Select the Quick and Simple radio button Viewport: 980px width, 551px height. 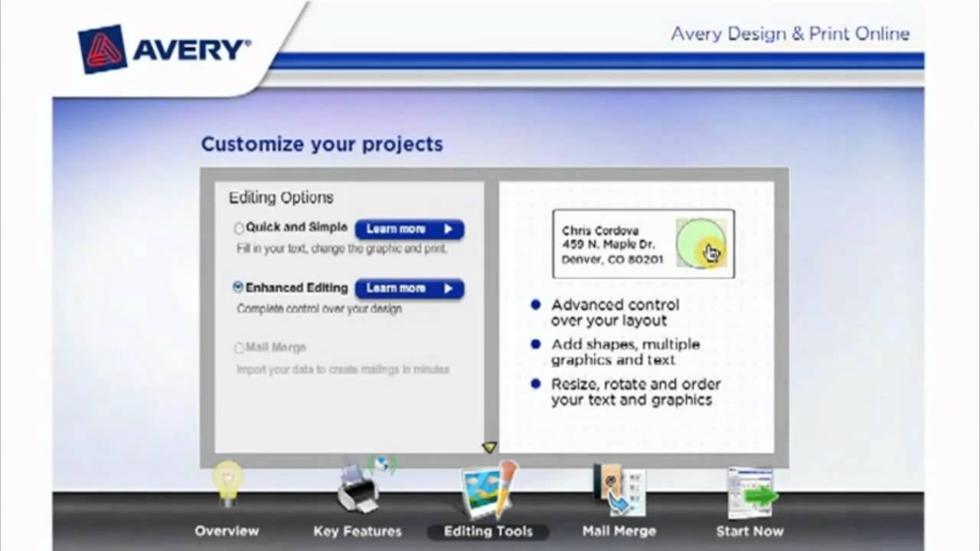tap(239, 228)
